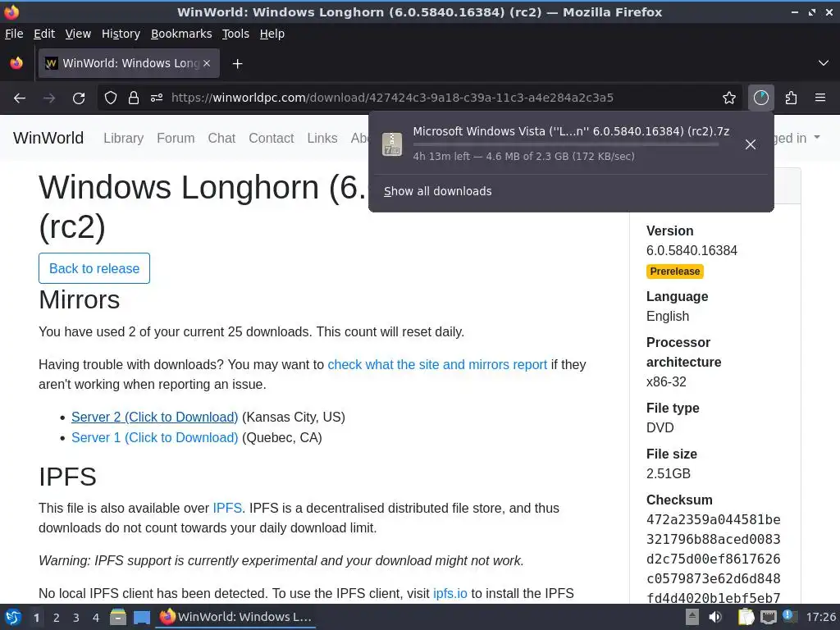This screenshot has width=840, height=630.
Task: Open the volume control tray icon
Action: [x=715, y=617]
